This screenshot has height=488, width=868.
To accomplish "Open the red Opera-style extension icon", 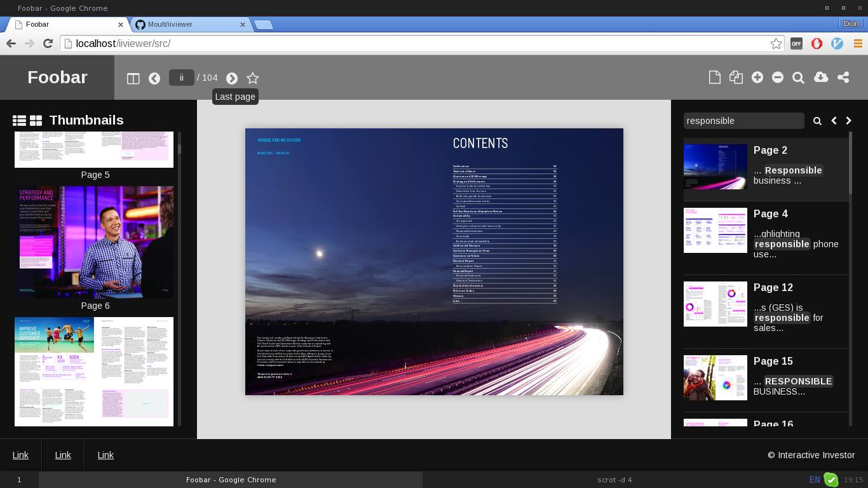I will pos(817,44).
